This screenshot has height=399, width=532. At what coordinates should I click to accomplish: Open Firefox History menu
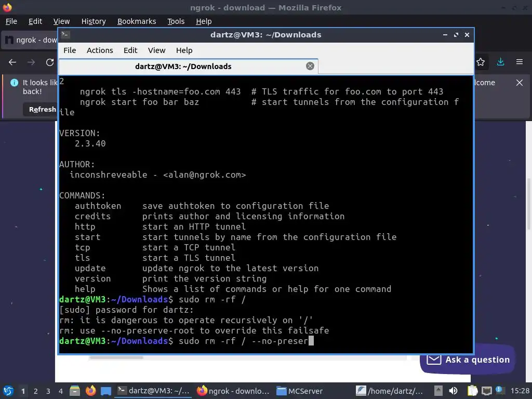94,21
